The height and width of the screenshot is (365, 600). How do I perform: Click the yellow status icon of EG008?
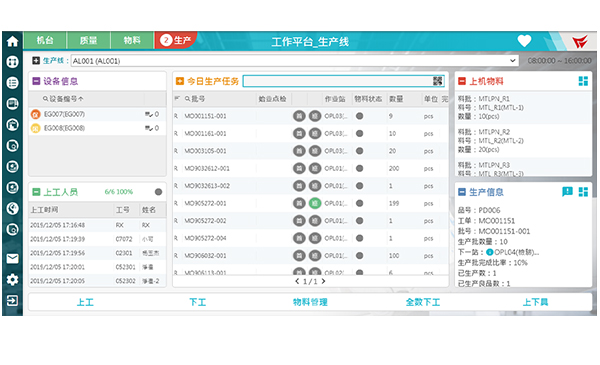(x=36, y=128)
